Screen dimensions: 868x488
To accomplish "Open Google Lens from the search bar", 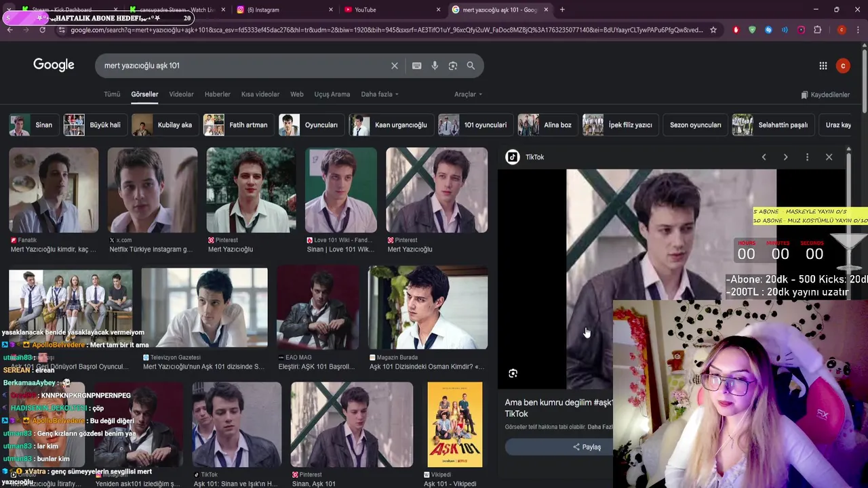I will pos(453,66).
